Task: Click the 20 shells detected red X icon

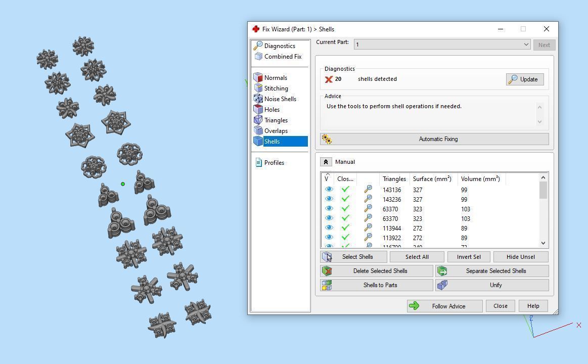Action: click(x=329, y=79)
